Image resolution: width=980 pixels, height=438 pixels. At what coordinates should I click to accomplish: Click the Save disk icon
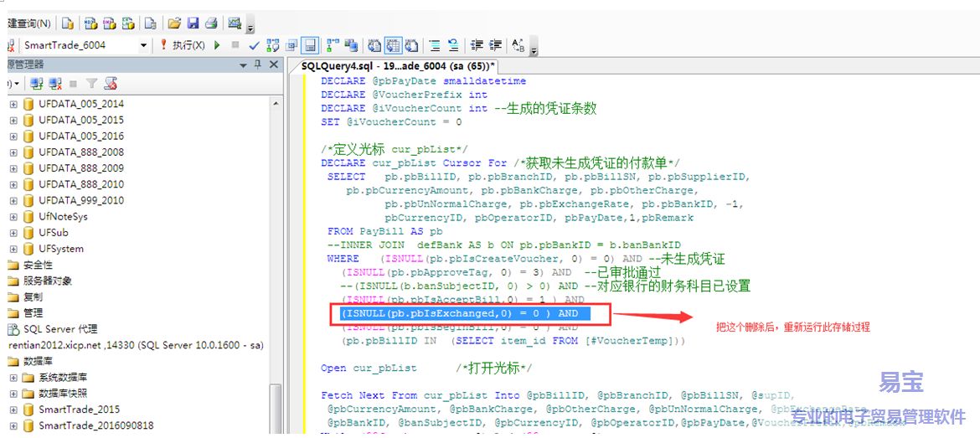coord(193,23)
